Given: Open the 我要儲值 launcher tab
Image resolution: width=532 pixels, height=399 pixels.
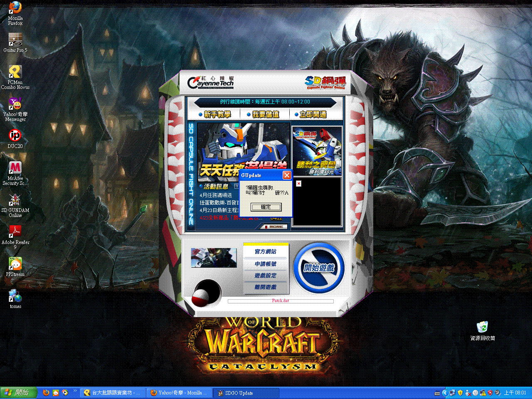Looking at the screenshot, I should [x=263, y=114].
